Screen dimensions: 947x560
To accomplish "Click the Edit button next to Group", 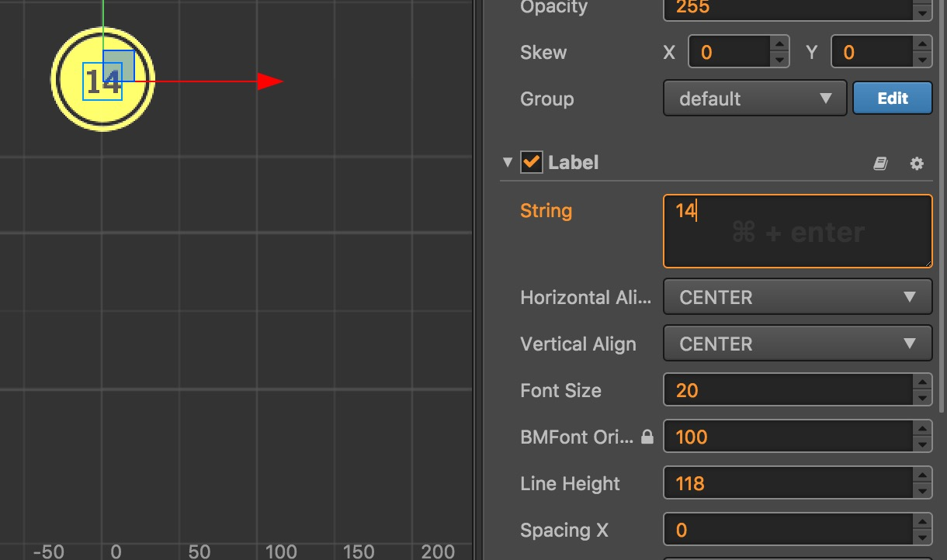I will (892, 99).
